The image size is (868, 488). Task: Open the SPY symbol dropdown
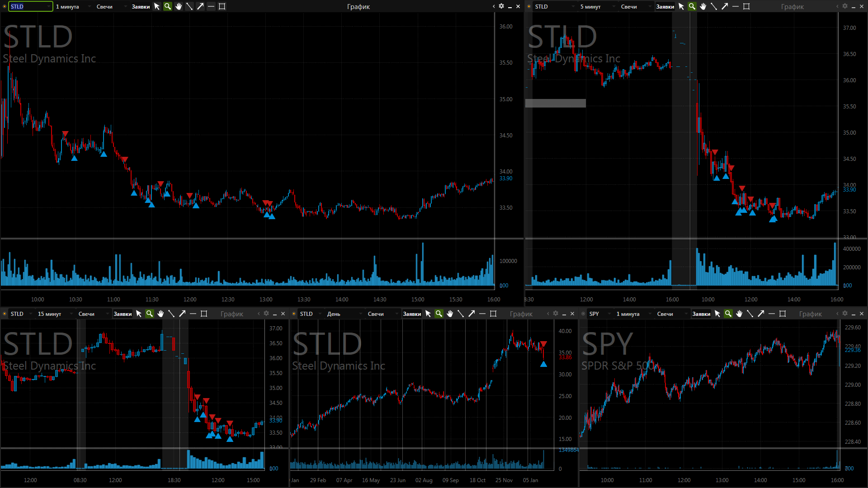click(600, 314)
